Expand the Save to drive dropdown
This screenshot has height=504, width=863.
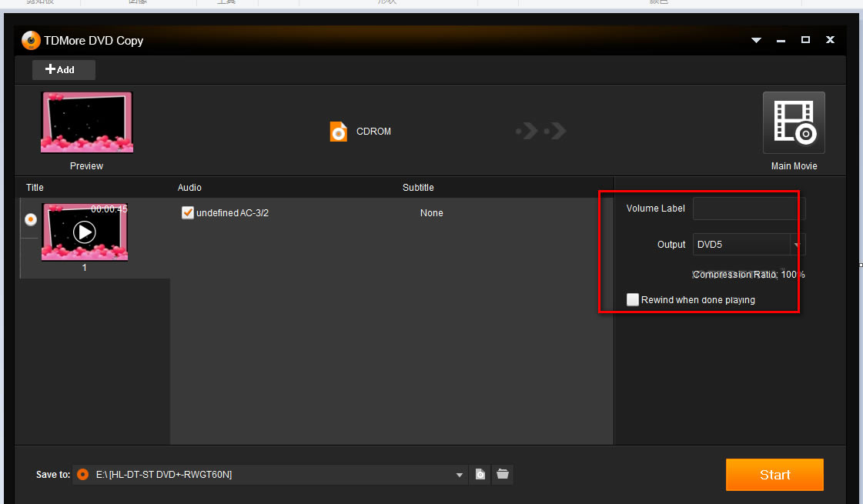coord(459,474)
